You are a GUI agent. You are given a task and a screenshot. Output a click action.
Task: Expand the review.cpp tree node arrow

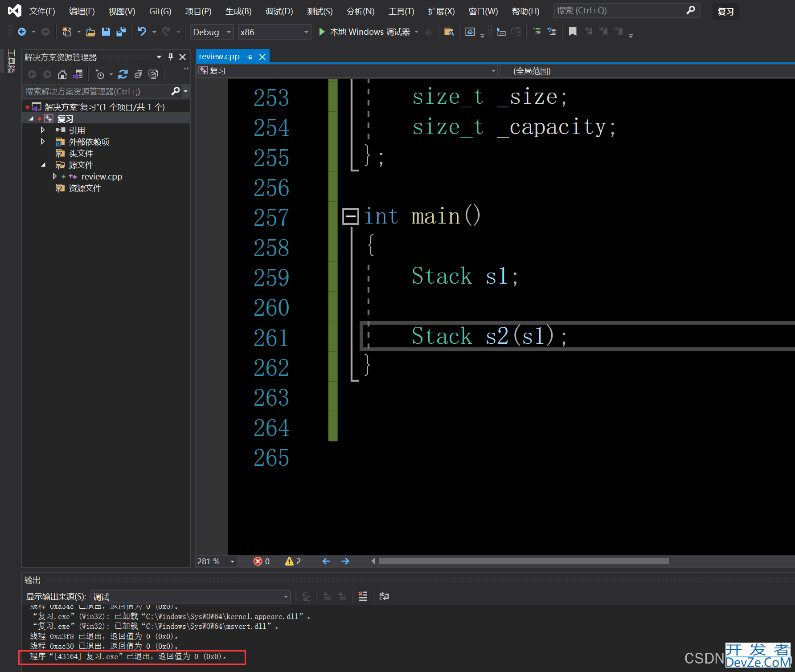click(55, 176)
